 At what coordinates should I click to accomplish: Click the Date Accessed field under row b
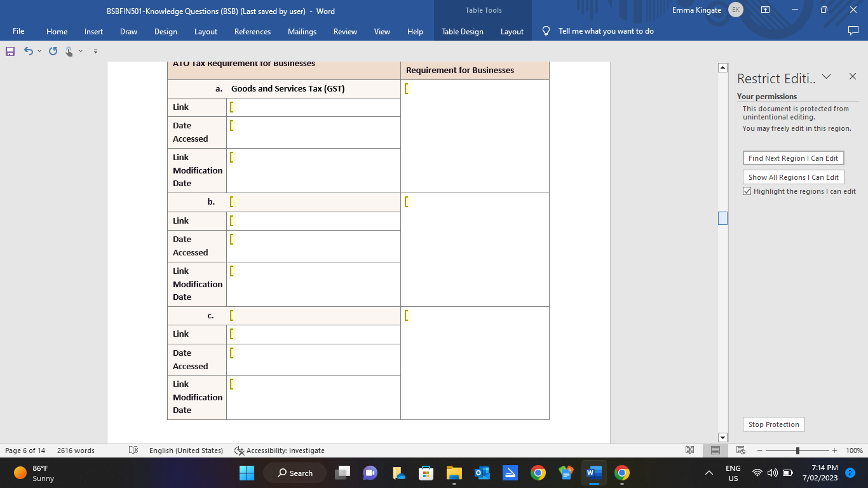pyautogui.click(x=313, y=246)
